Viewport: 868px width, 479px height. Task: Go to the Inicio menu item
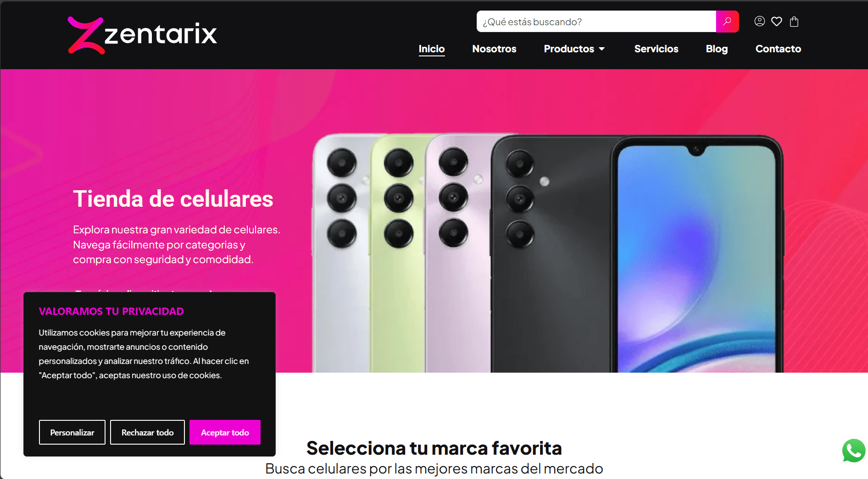point(432,49)
